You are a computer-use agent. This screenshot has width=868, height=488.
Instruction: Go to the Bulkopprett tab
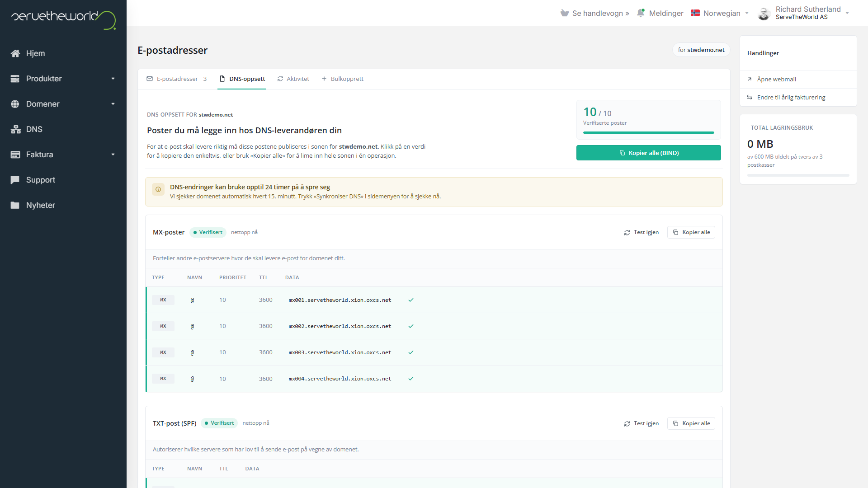[x=342, y=79]
